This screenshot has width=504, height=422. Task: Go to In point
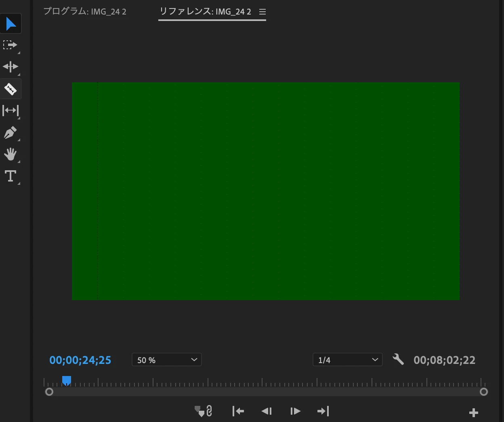coord(238,411)
